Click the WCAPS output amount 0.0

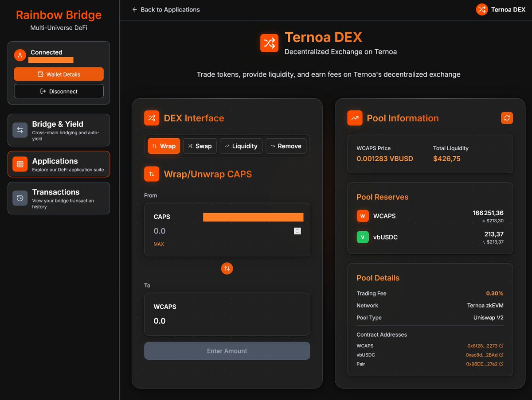pos(160,321)
